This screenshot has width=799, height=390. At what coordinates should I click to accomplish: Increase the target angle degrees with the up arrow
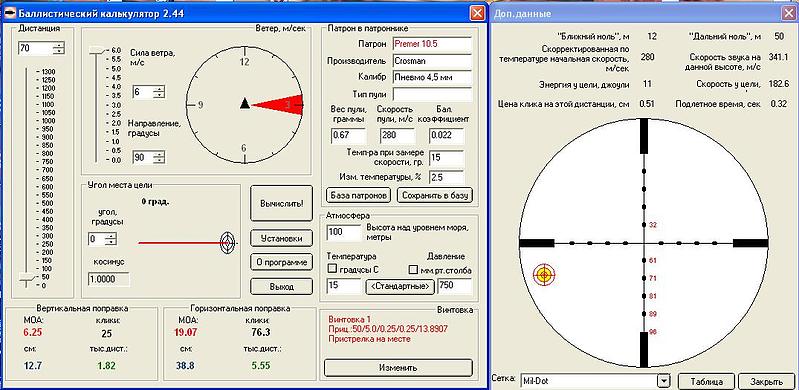(111, 236)
